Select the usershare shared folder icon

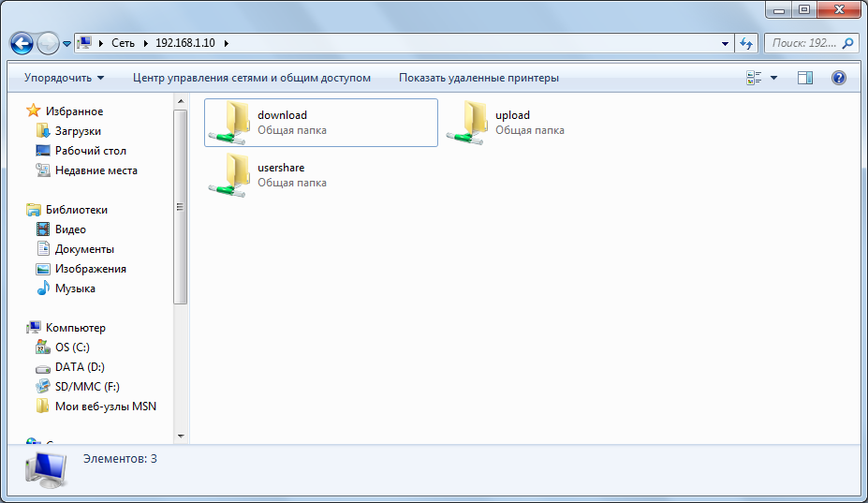click(x=230, y=175)
